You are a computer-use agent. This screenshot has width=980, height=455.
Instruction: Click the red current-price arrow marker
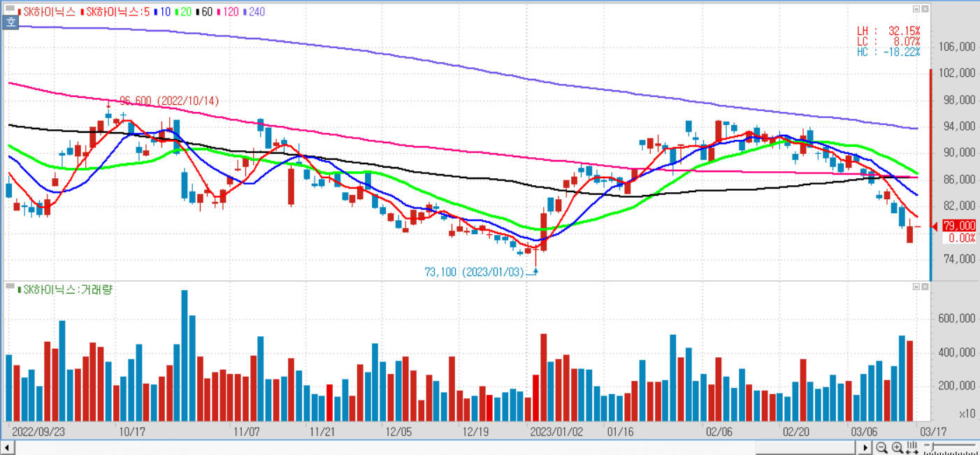(935, 226)
